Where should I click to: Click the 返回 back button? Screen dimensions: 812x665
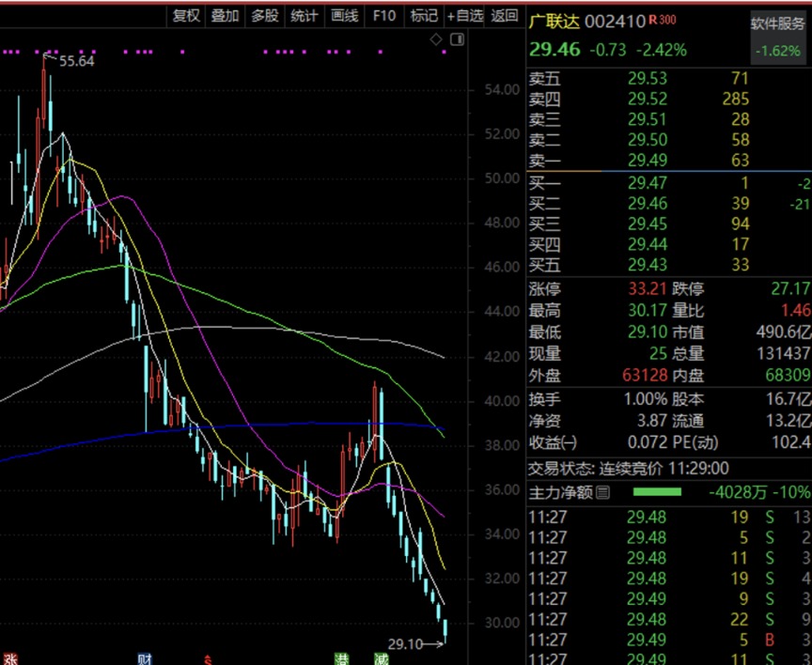point(504,16)
